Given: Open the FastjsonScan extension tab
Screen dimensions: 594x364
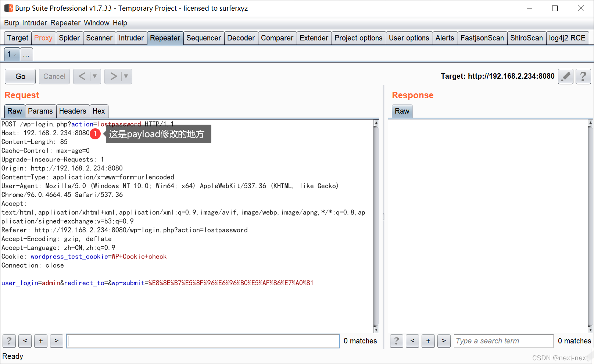Looking at the screenshot, I should tap(482, 38).
